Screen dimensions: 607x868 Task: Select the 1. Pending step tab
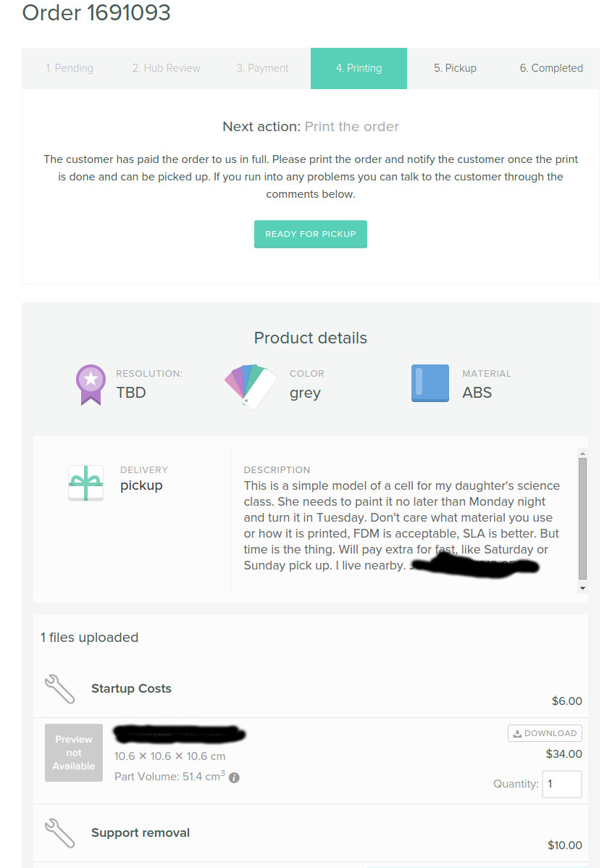click(x=70, y=68)
